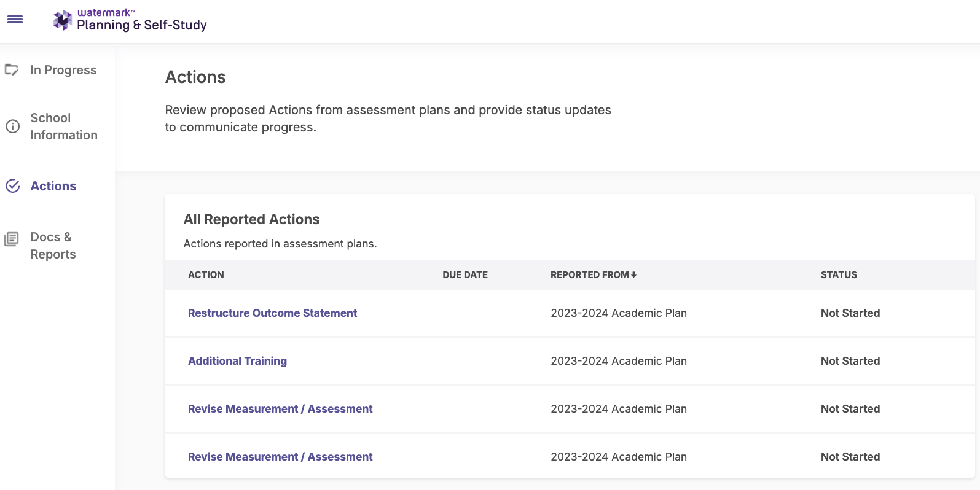Viewport: 980px width, 490px height.
Task: Click the In Progress folder icon
Action: 12,70
